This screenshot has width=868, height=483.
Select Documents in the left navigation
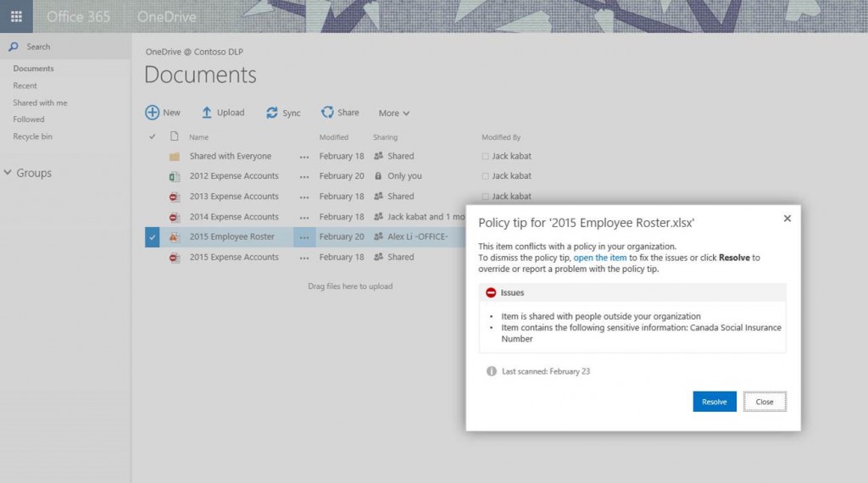point(34,69)
